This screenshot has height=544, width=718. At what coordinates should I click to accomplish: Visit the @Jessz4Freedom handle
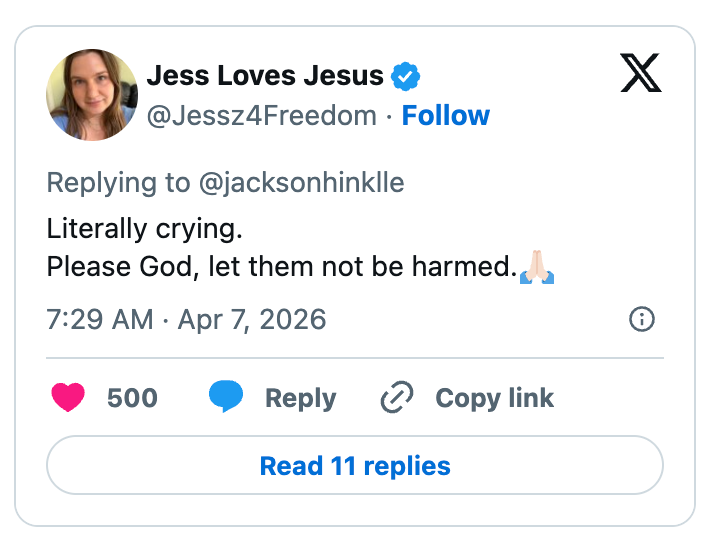[x=262, y=116]
